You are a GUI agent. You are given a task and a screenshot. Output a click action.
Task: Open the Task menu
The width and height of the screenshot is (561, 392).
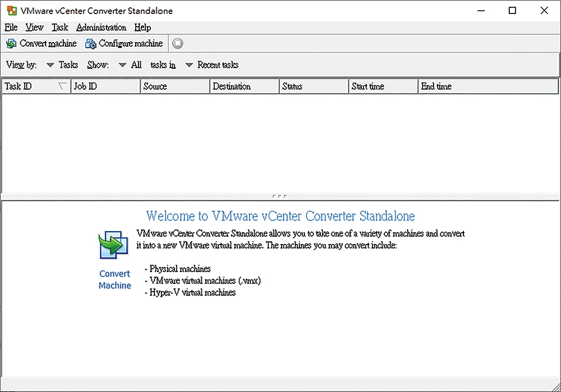[59, 27]
